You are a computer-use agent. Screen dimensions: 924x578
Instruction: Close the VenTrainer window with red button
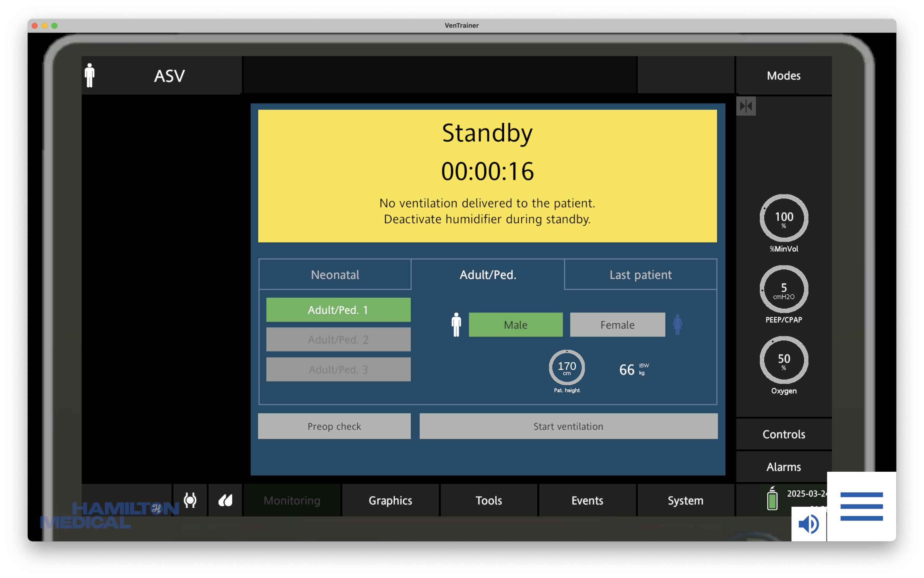[35, 26]
